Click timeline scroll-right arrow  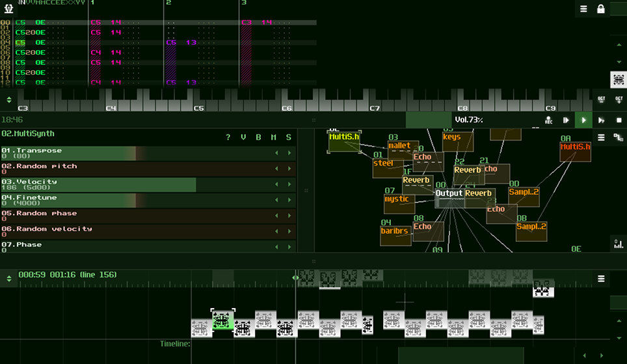pos(602,355)
